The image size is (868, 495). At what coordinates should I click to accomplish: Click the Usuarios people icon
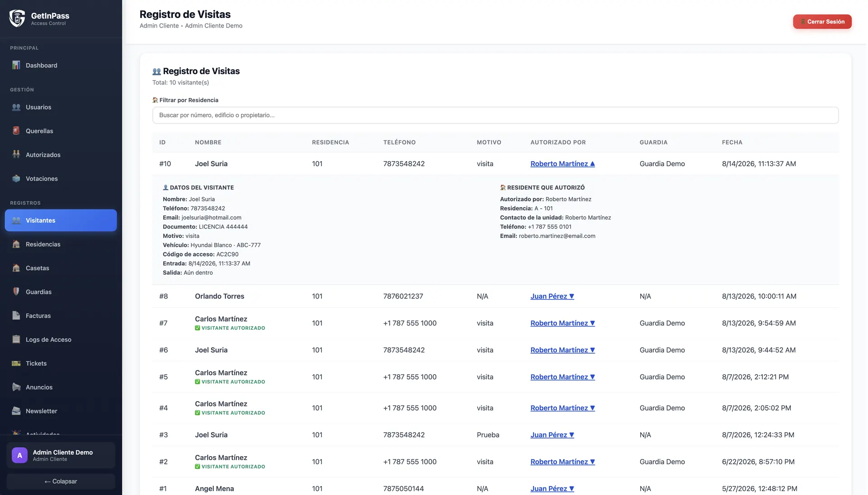point(16,107)
